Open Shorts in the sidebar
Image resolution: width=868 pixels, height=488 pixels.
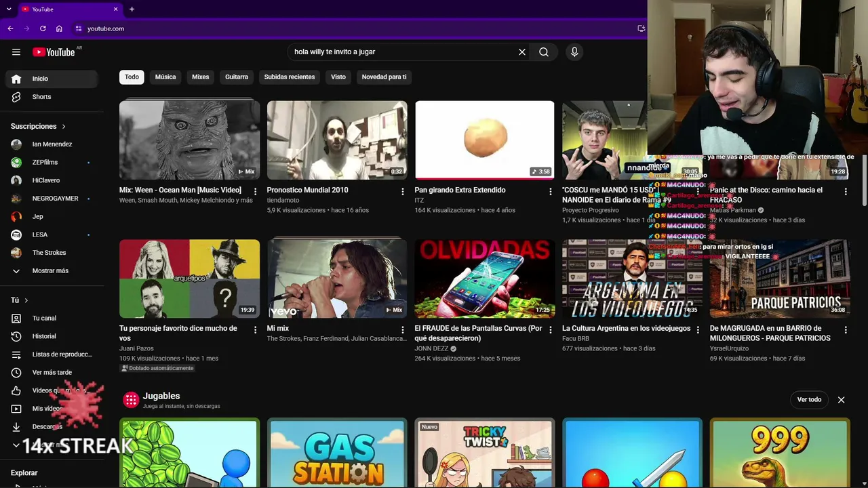tap(52, 97)
